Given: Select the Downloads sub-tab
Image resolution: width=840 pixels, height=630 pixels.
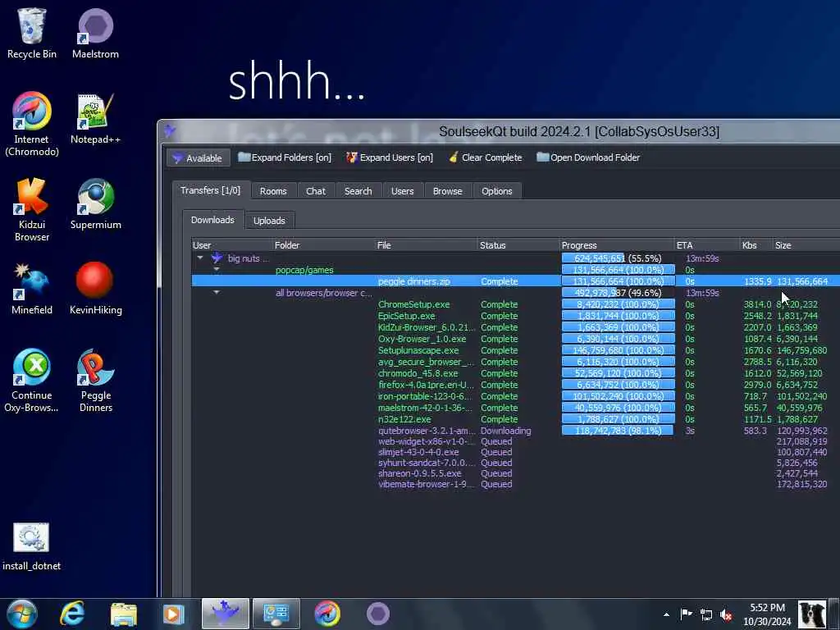Looking at the screenshot, I should 212,220.
